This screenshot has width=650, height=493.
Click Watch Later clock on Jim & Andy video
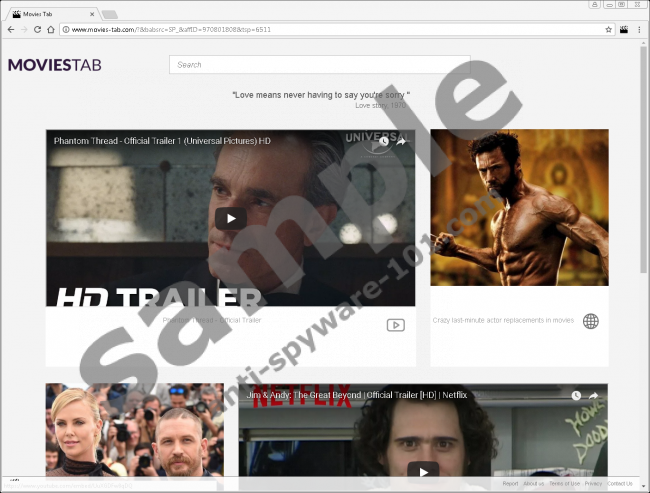[x=576, y=396]
